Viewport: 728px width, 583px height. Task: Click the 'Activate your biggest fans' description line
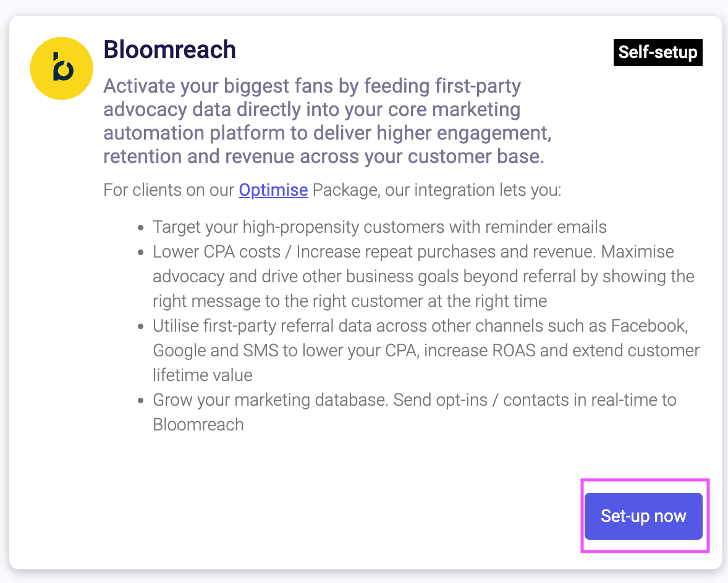pos(312,86)
